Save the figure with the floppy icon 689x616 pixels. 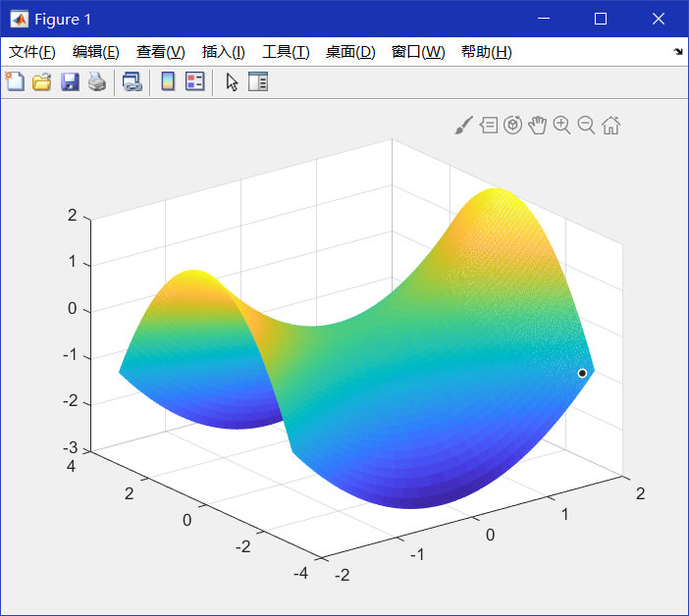pyautogui.click(x=70, y=82)
